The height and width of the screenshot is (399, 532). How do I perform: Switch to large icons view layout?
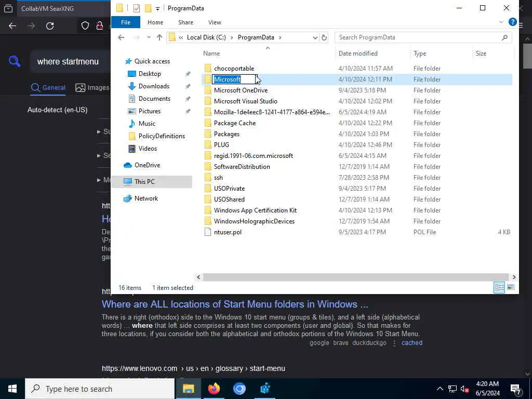[x=510, y=287]
